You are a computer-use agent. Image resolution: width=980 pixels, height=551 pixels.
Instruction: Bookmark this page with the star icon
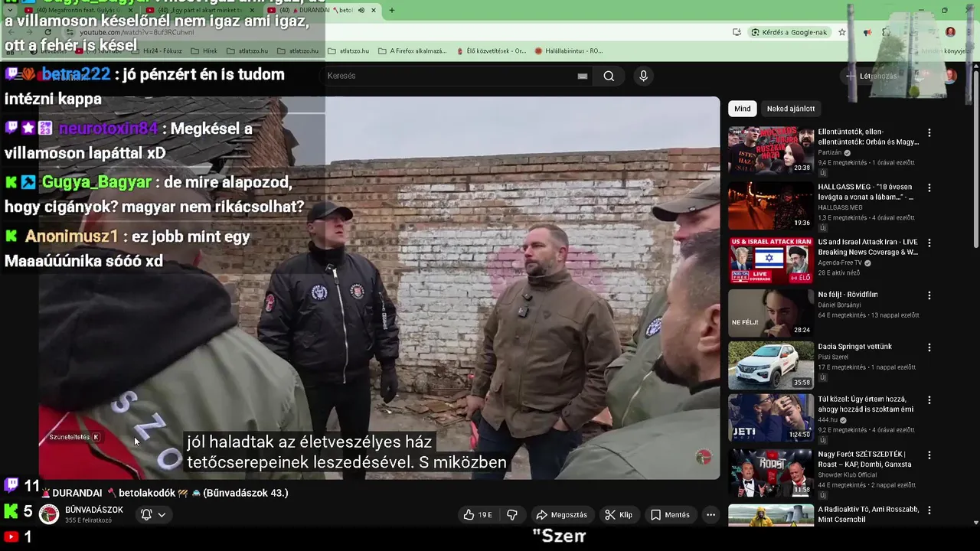[x=842, y=32]
